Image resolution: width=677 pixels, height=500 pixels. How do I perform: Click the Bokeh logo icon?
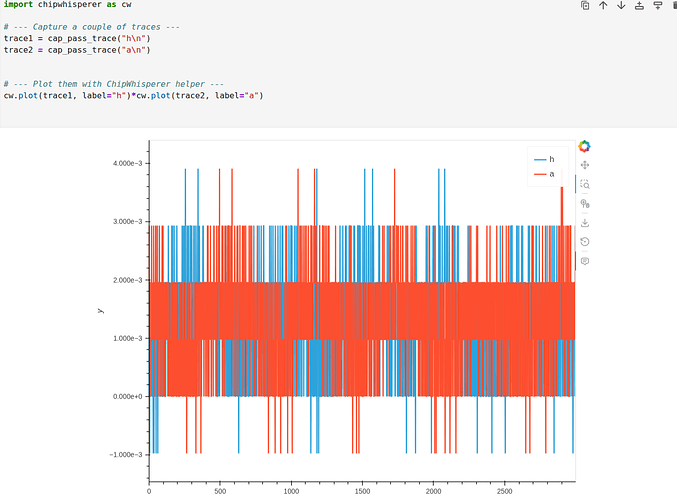[584, 147]
